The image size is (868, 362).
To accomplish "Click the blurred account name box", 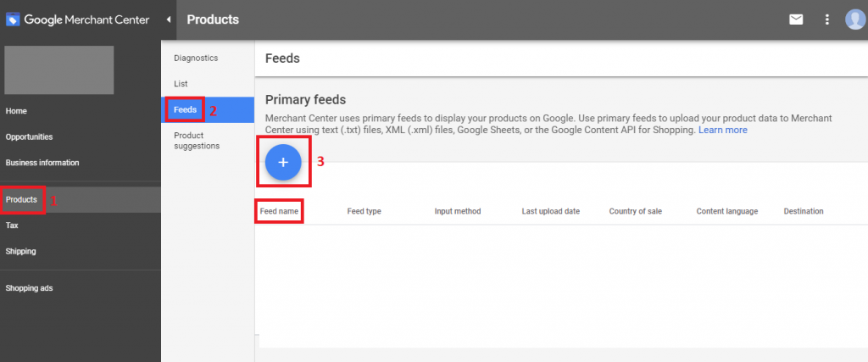I will coord(59,70).
